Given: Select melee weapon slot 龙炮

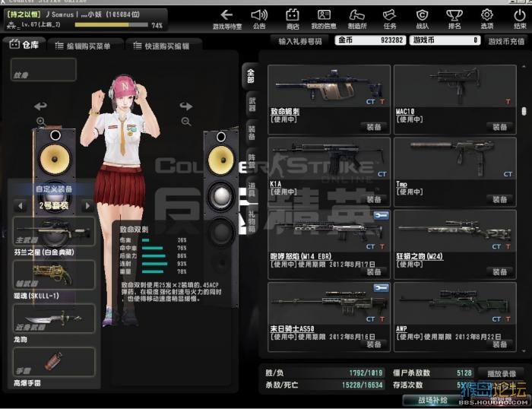Looking at the screenshot, I should point(54,319).
